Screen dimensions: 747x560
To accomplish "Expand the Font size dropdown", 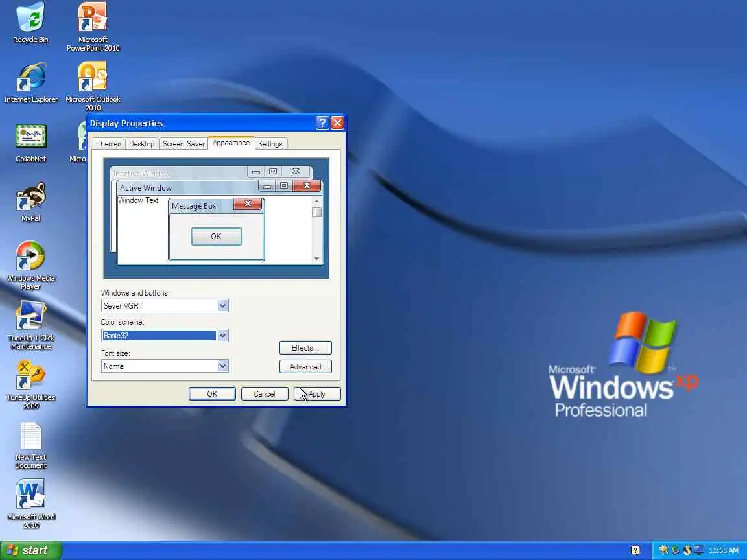I will 222,366.
